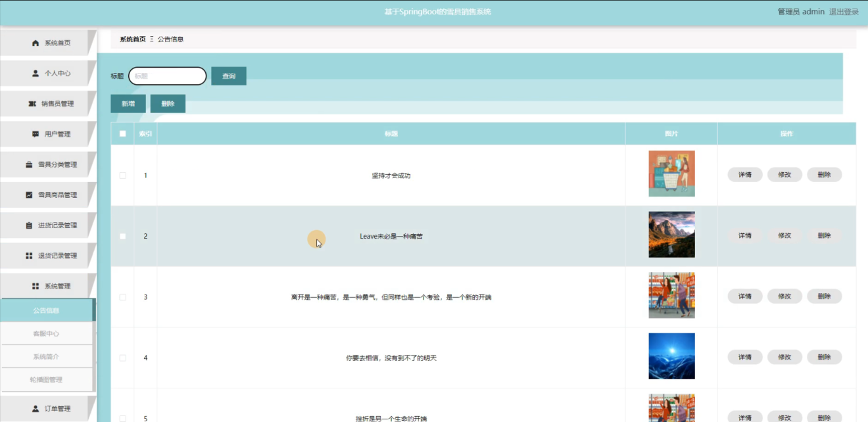
Task: Click the title text Leave未必是一种痛苦
Action: click(x=391, y=236)
